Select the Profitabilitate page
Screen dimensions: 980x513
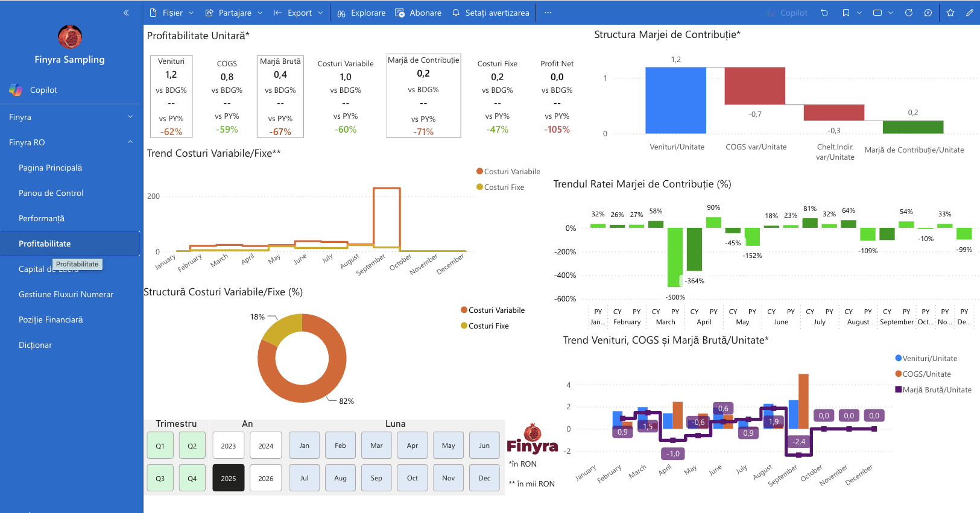click(70, 244)
